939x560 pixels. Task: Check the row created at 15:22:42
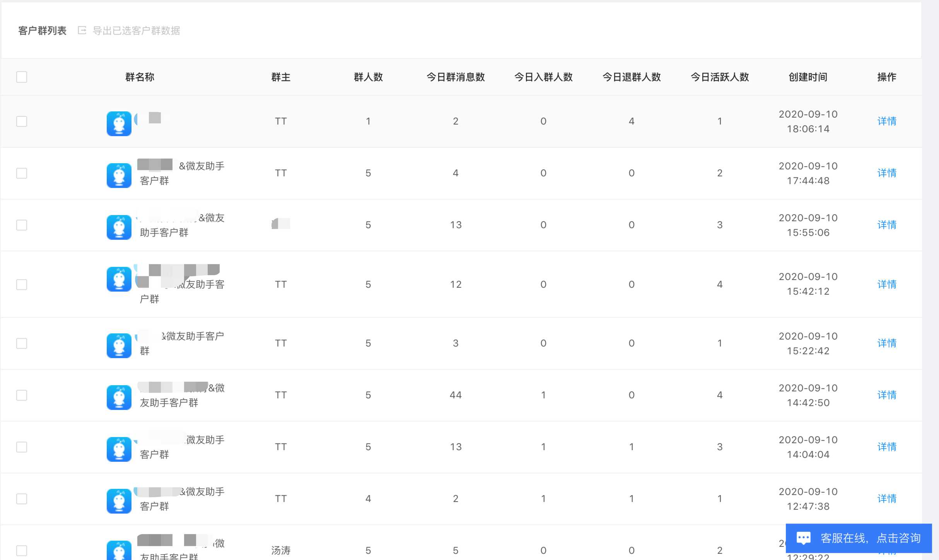pos(22,343)
